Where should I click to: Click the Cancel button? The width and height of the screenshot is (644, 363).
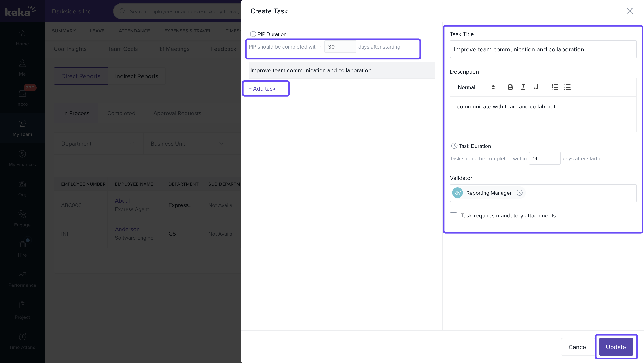tap(578, 347)
